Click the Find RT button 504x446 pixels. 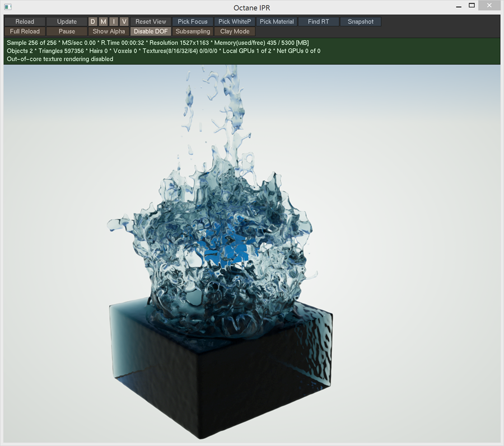(319, 21)
